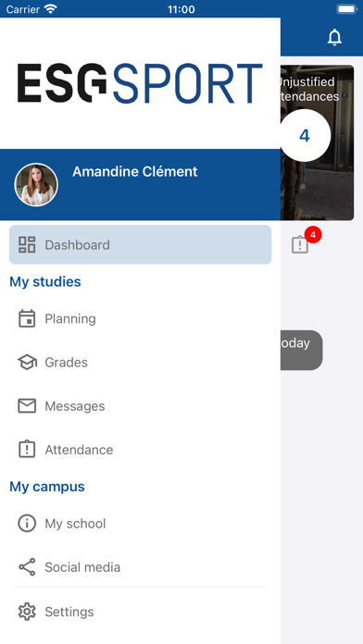Open notifications bell icon
This screenshot has width=363, height=644.
pyautogui.click(x=334, y=37)
